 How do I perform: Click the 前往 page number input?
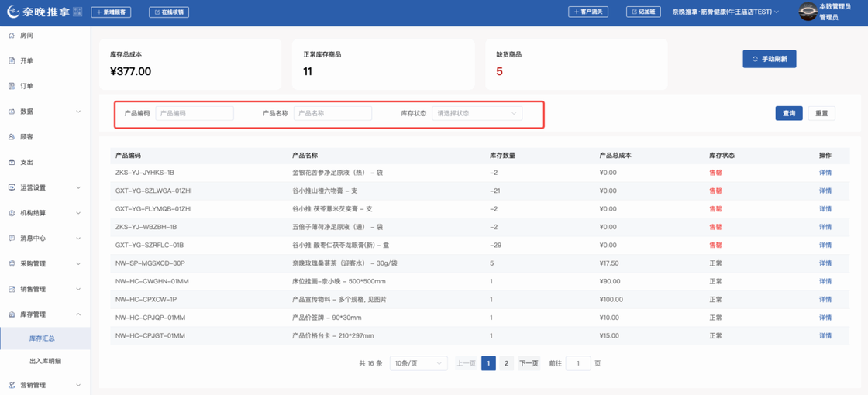pyautogui.click(x=578, y=363)
